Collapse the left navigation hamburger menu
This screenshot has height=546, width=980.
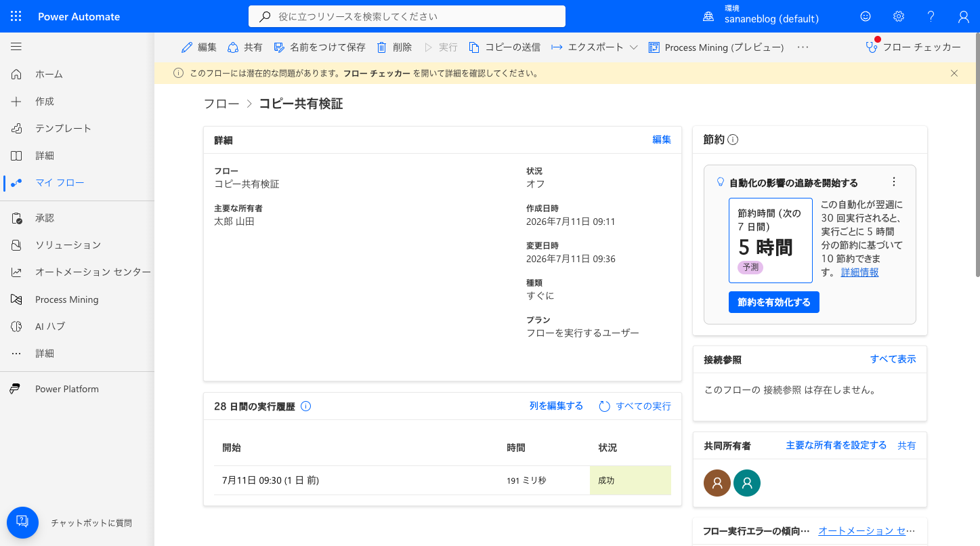coord(16,47)
